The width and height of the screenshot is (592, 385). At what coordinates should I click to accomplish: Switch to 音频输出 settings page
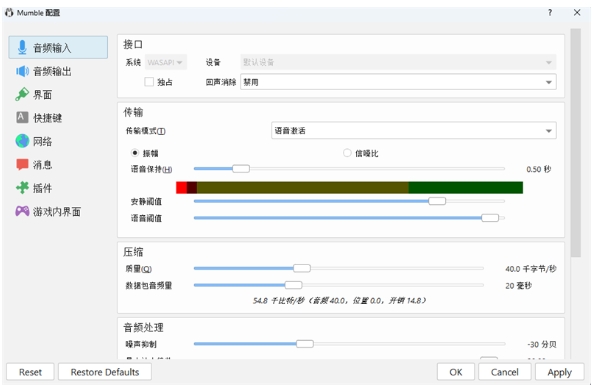58,71
